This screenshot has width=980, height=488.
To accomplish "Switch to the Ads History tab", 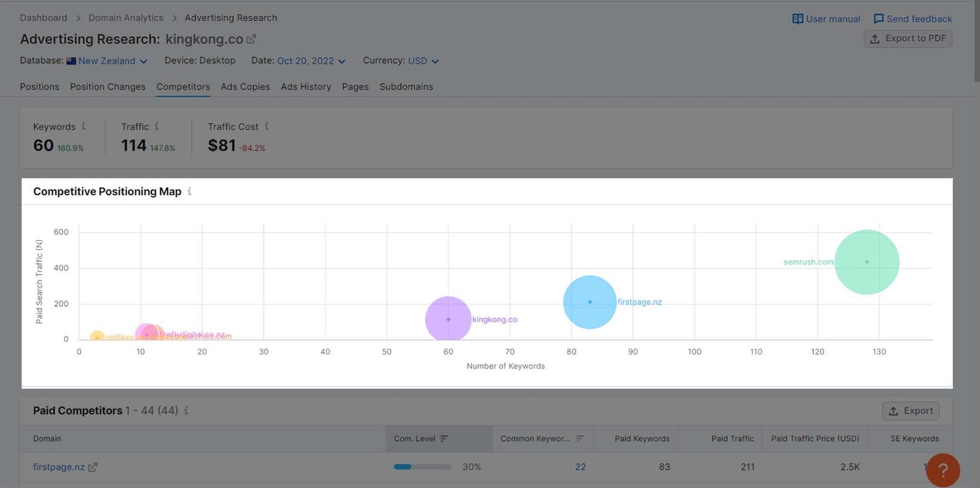I will click(306, 87).
